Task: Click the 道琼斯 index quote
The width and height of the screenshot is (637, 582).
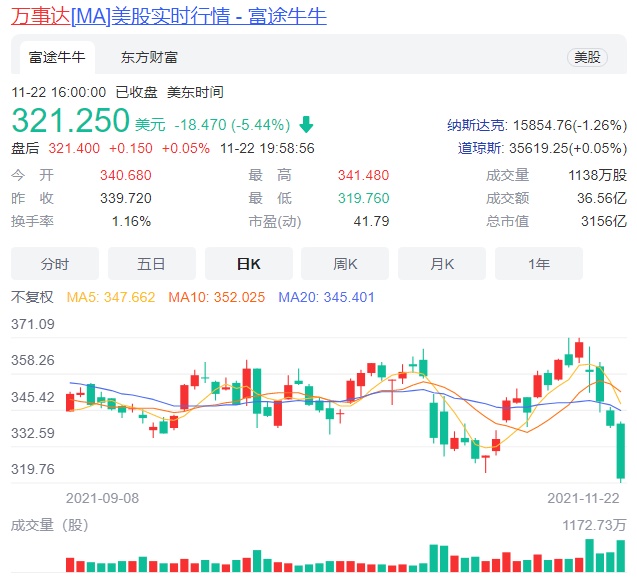Action: click(542, 148)
